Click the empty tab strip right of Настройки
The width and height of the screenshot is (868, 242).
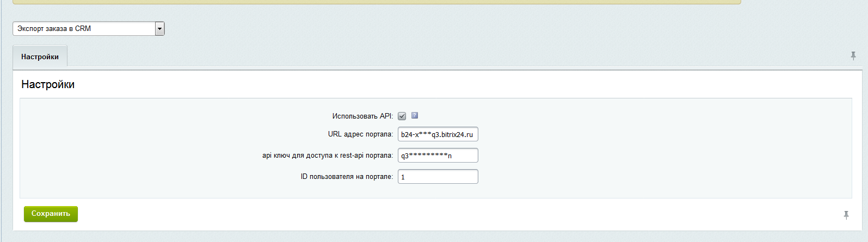tap(435, 57)
